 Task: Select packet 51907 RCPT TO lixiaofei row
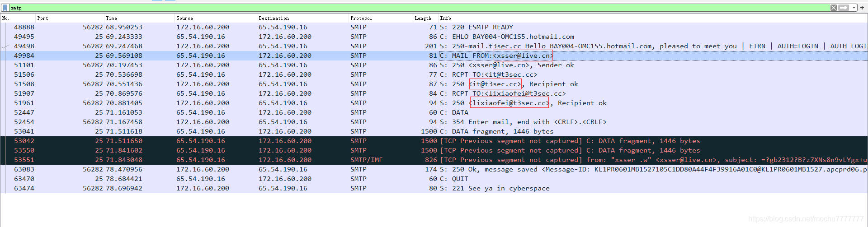tap(434, 93)
